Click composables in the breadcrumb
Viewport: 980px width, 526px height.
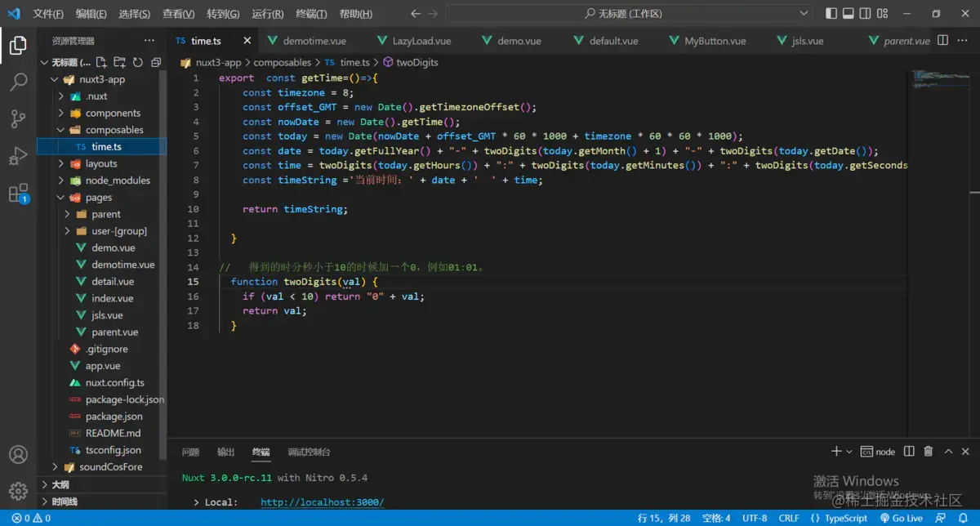[x=283, y=62]
